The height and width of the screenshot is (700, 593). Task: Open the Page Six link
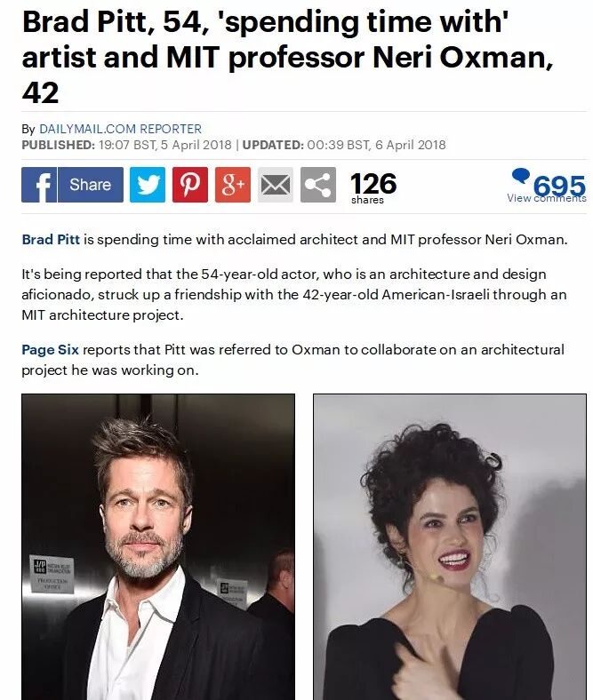coord(50,349)
